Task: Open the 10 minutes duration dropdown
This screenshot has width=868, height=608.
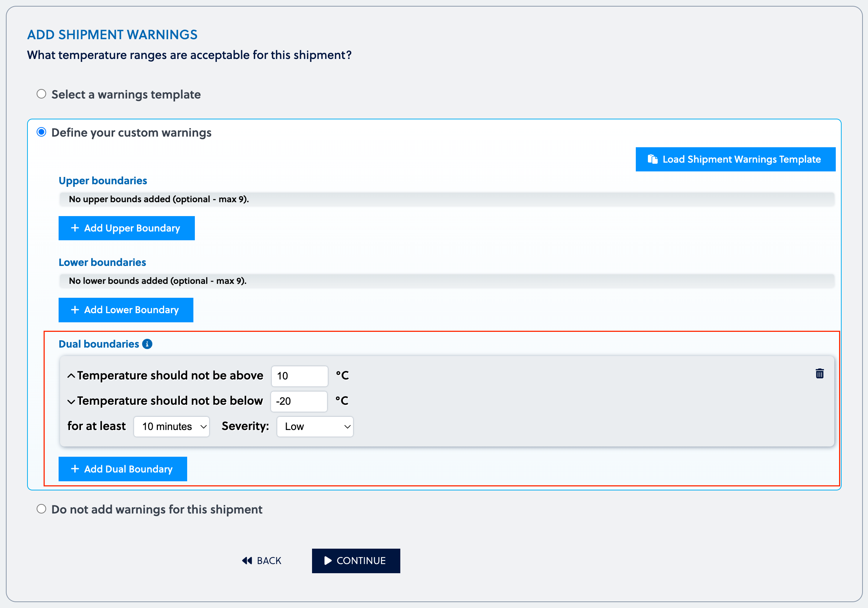Action: [x=172, y=426]
